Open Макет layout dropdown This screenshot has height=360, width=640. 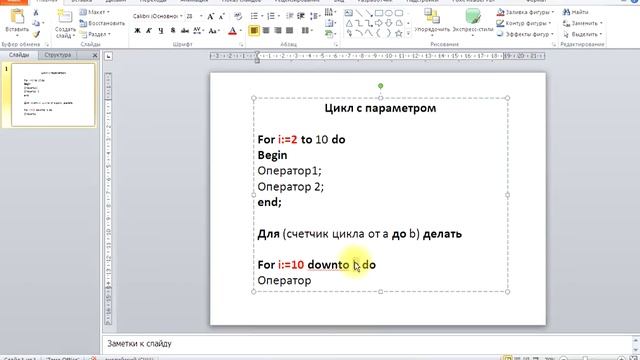click(x=95, y=12)
